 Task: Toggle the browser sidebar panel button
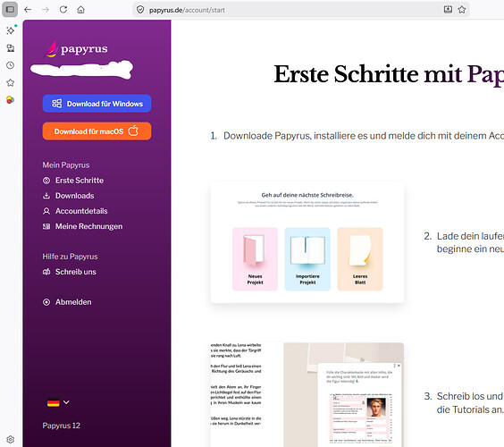point(10,9)
